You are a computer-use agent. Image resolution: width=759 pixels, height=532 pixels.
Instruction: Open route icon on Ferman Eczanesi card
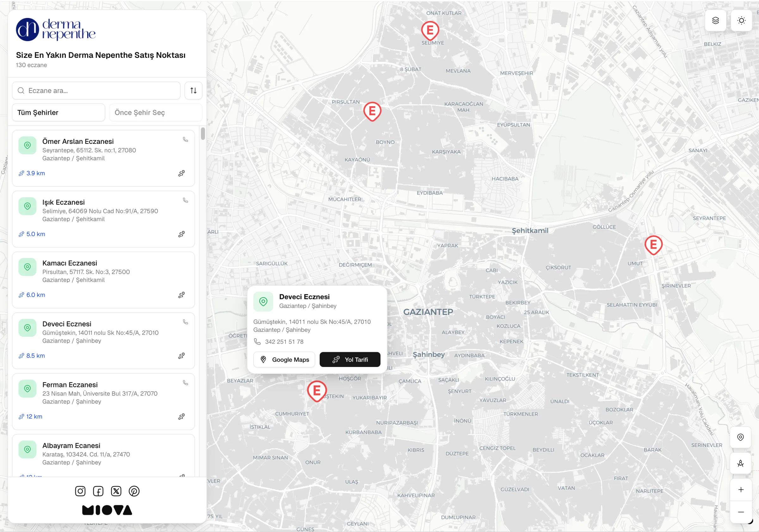(182, 416)
